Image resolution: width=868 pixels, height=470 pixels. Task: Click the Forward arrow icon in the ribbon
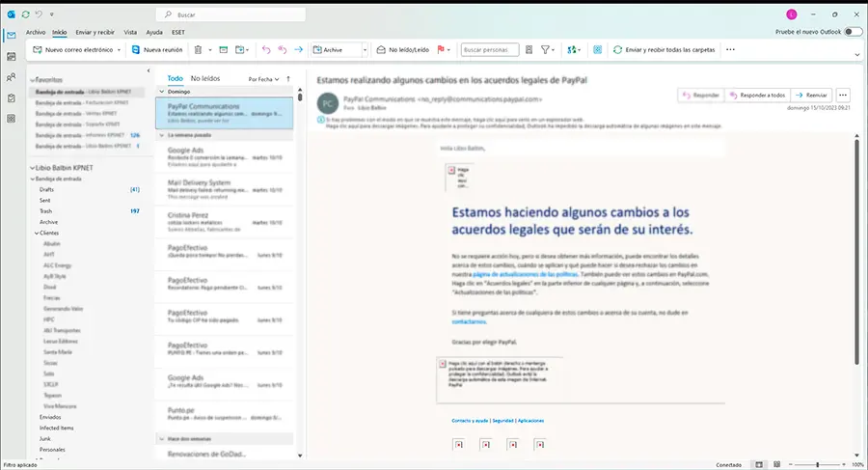click(x=298, y=50)
